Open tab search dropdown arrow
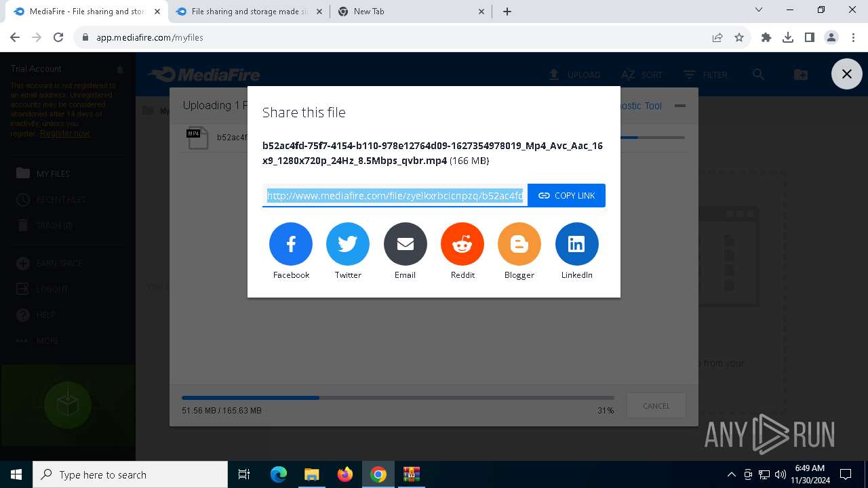 pos(759,10)
